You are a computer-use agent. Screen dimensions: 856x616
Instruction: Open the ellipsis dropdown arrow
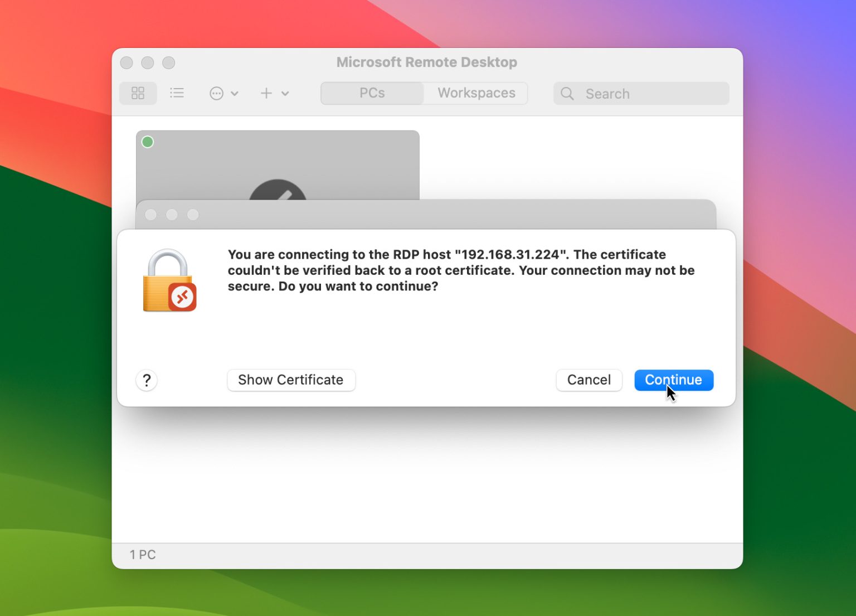[x=235, y=93]
